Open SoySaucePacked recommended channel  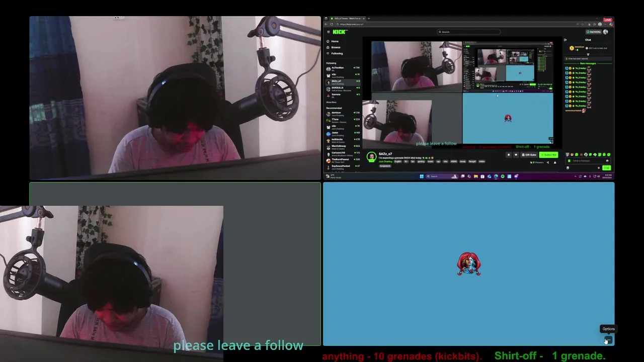point(343,167)
